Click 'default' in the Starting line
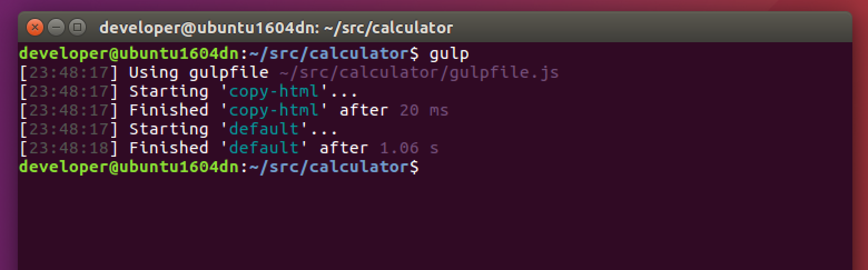 pos(264,129)
